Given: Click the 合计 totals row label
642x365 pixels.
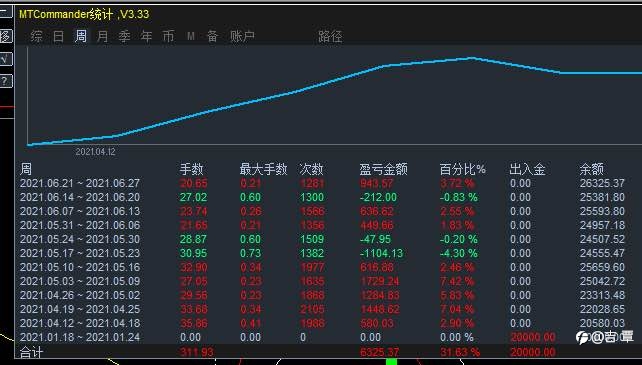Looking at the screenshot, I should tap(32, 352).
